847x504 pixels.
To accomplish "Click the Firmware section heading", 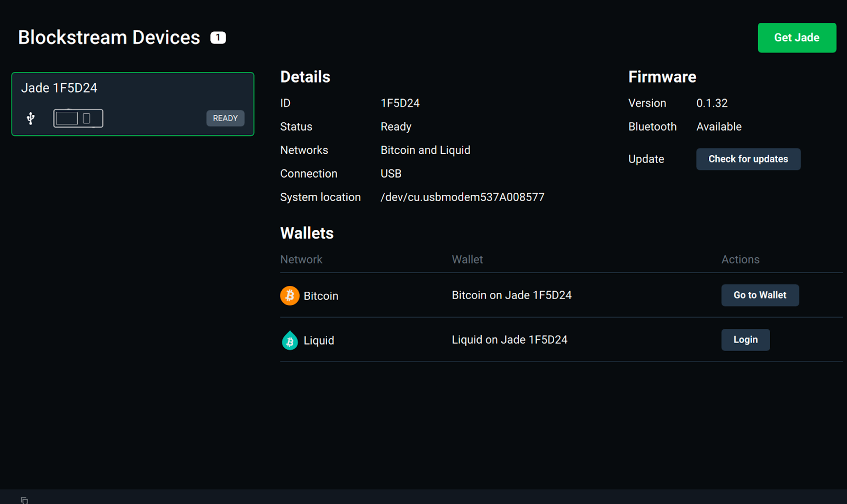I will [x=662, y=77].
